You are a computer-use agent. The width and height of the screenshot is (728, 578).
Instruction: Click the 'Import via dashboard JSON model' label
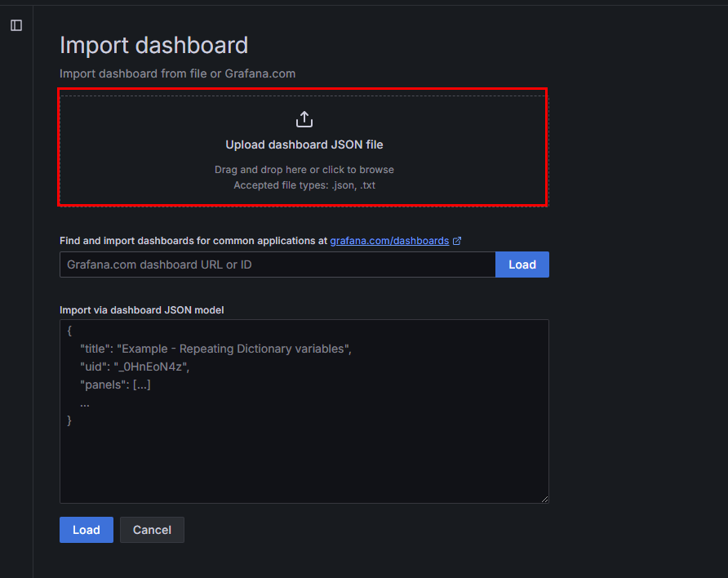pyautogui.click(x=142, y=310)
